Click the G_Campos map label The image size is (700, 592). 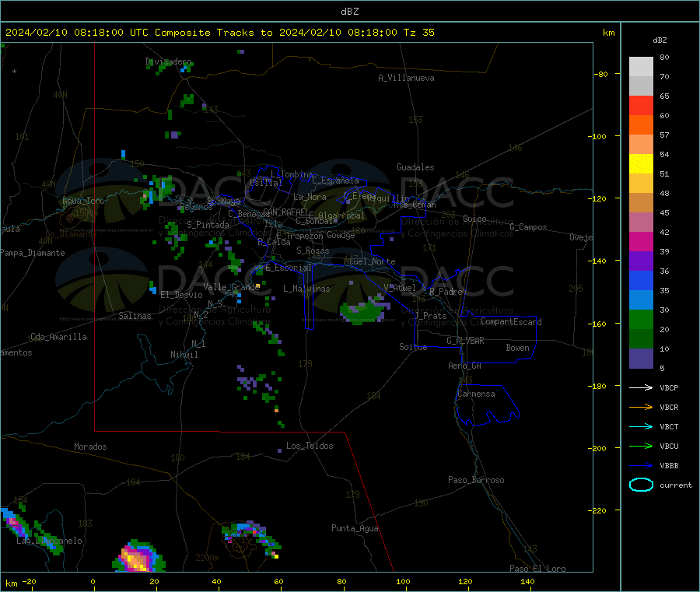[x=528, y=227]
